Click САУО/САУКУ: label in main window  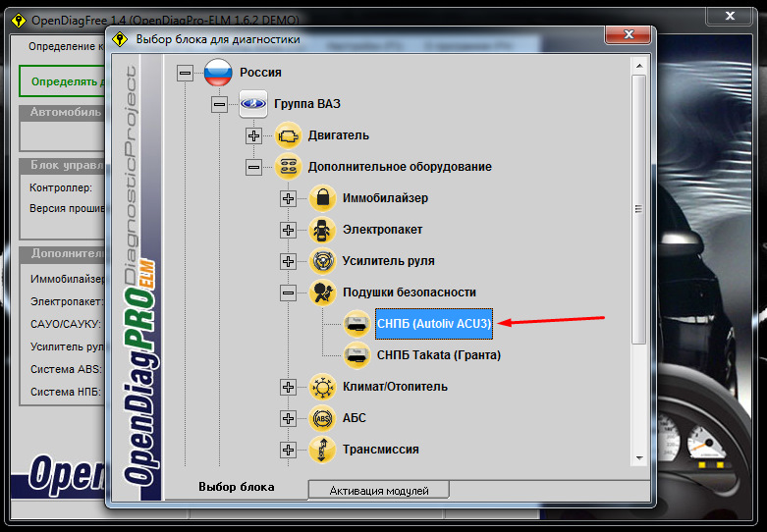pos(66,324)
